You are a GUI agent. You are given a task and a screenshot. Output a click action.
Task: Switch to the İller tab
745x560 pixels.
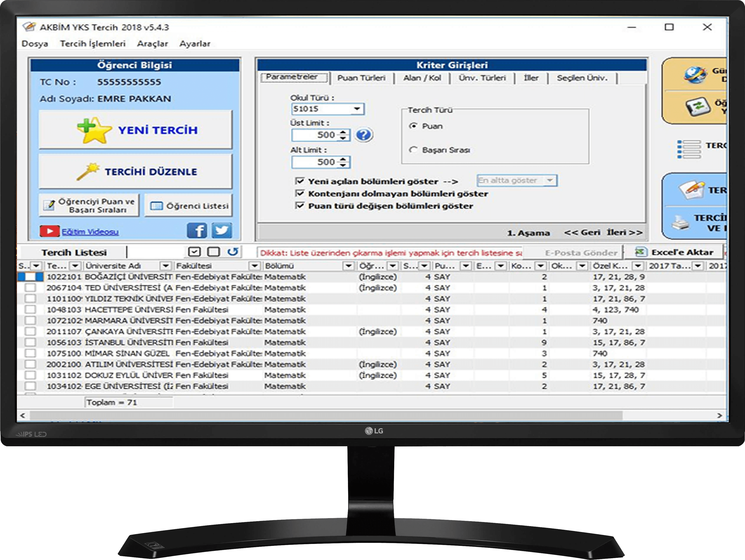click(531, 78)
